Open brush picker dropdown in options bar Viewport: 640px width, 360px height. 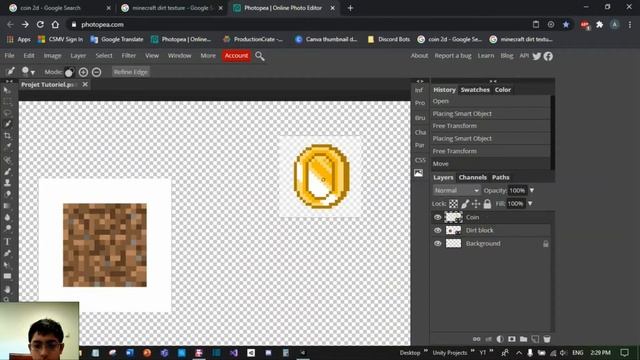[28, 71]
